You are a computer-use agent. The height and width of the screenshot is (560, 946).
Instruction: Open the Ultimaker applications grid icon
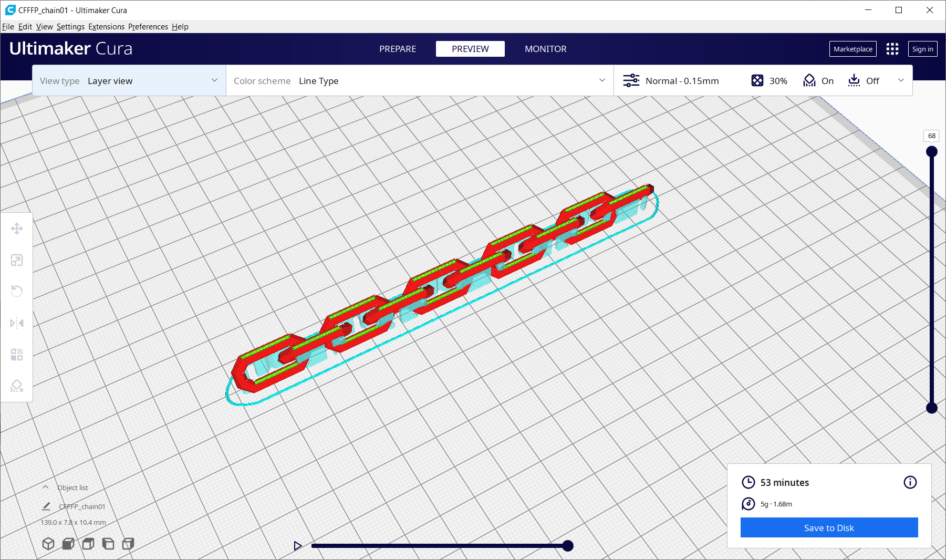tap(892, 49)
